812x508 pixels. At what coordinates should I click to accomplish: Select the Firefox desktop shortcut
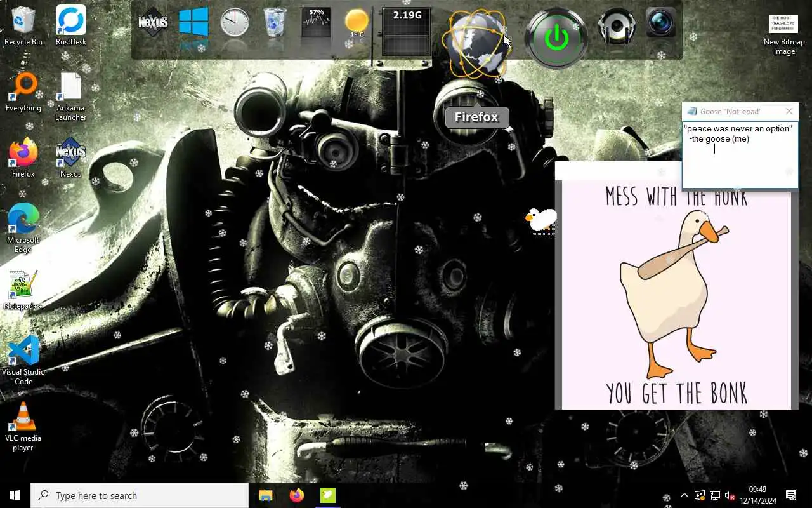point(23,158)
